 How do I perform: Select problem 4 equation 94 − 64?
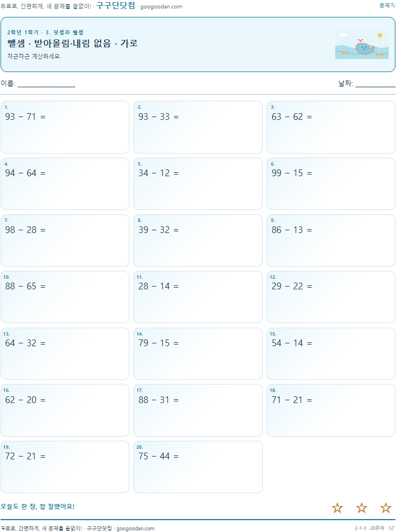(25, 173)
